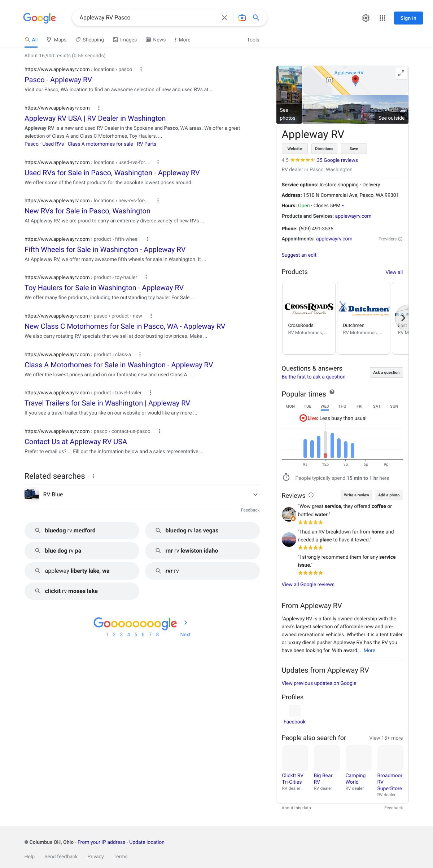Expand the map in the knowledge panel
Viewport: 433px width, 868px height.
tap(401, 74)
